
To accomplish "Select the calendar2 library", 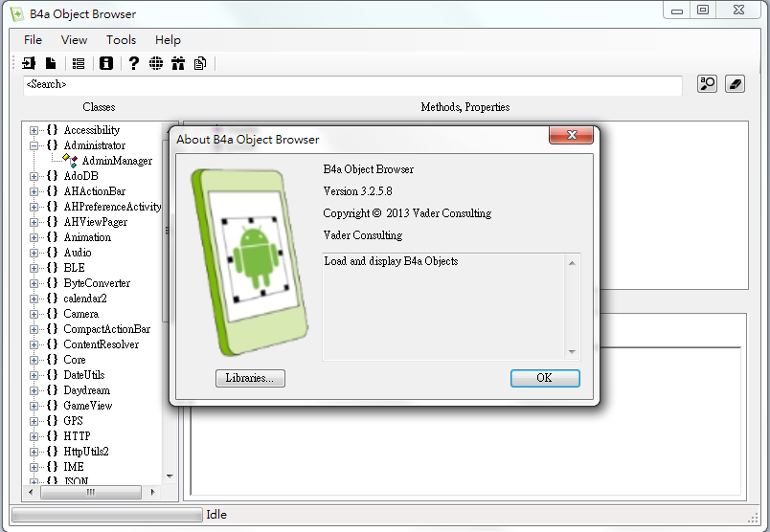I will coord(85,299).
